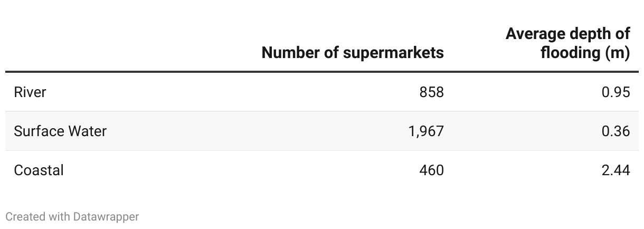Select the Surface Water row label
The image size is (644, 229).
60,131
